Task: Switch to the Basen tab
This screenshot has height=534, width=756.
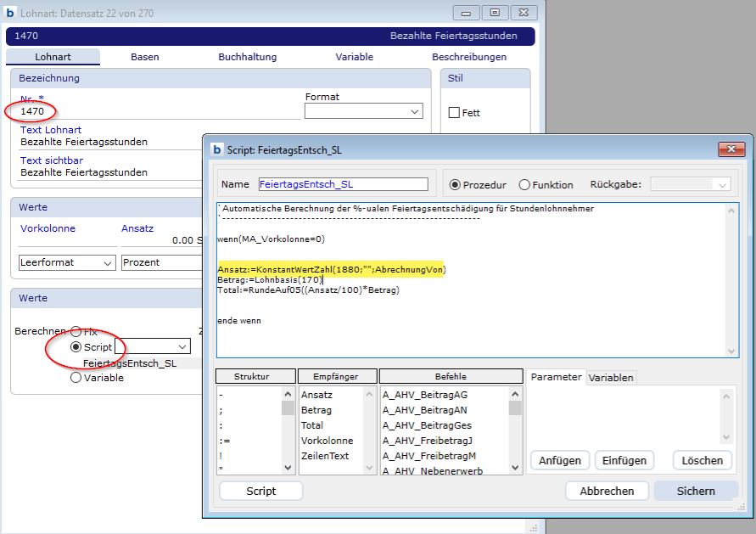Action: (144, 57)
